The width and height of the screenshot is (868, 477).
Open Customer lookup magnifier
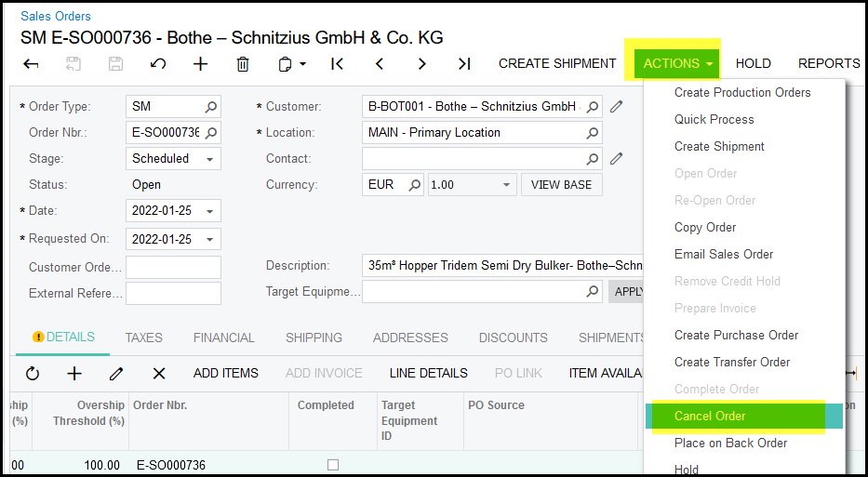[x=593, y=106]
